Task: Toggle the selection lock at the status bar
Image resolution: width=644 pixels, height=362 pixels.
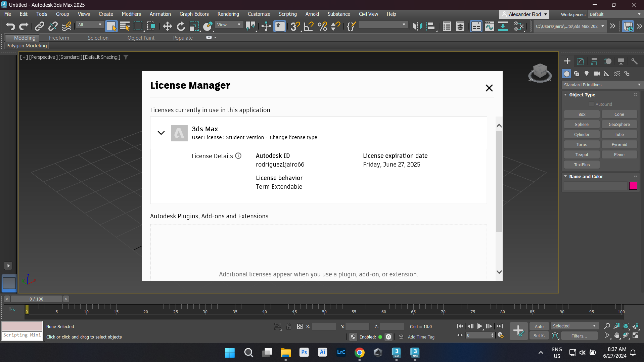Action: pyautogui.click(x=289, y=326)
